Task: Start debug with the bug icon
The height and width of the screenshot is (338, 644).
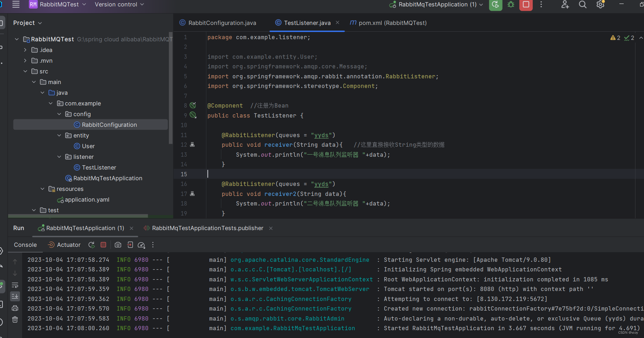Action: click(511, 5)
